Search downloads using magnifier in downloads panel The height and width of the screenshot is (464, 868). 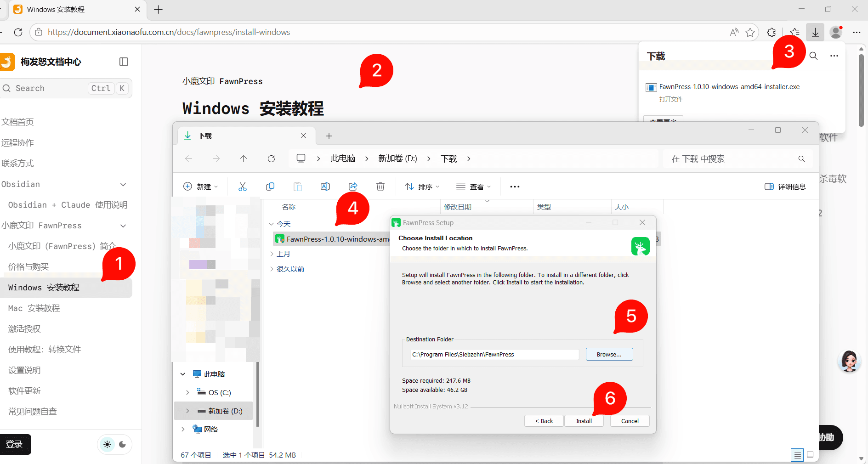click(813, 56)
